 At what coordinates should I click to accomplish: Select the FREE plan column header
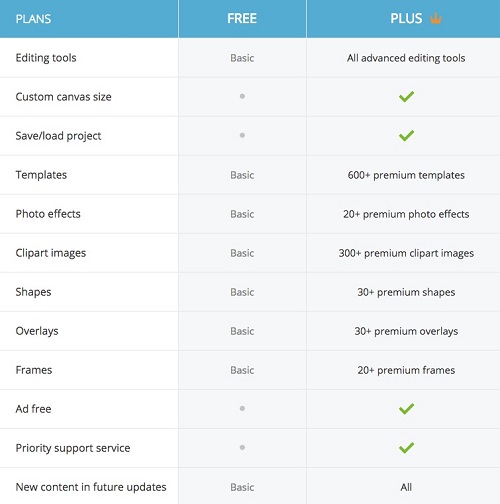[x=242, y=19]
